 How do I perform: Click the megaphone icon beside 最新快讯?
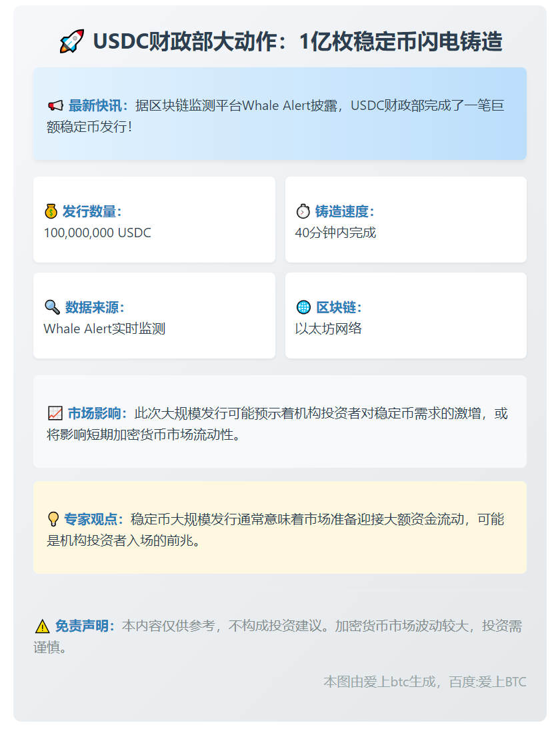click(55, 105)
